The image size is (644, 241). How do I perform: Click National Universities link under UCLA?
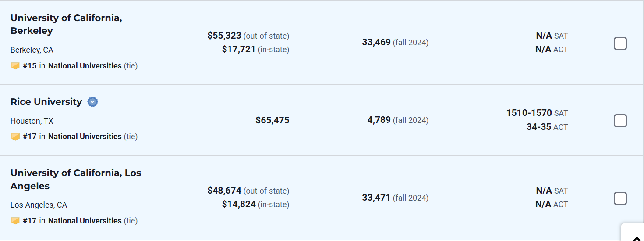[x=85, y=221]
